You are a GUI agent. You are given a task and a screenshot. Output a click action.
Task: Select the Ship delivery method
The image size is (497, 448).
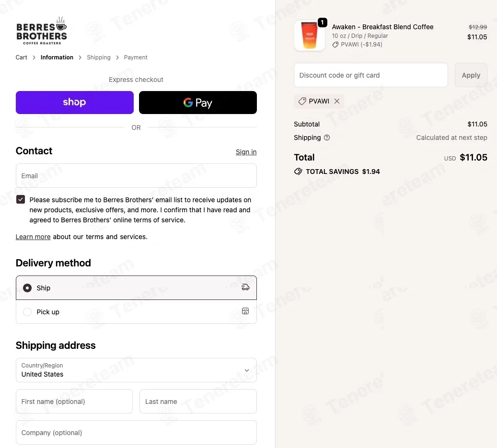pyautogui.click(x=136, y=287)
